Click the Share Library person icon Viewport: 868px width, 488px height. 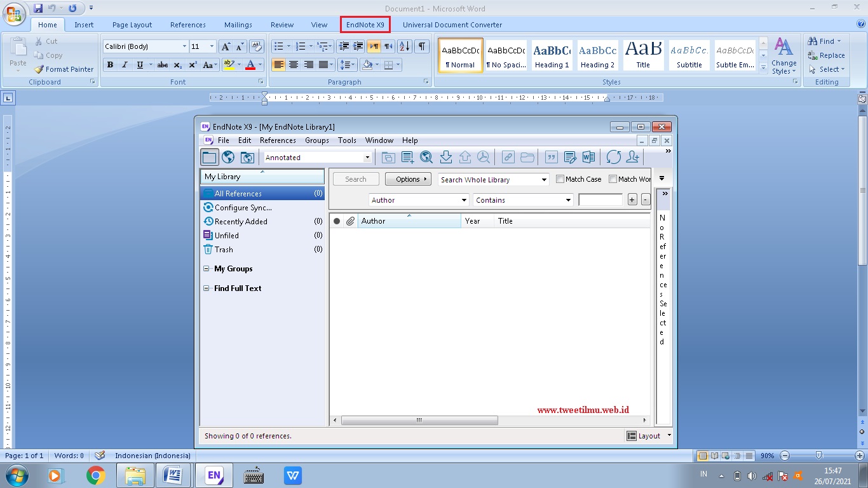coord(632,158)
